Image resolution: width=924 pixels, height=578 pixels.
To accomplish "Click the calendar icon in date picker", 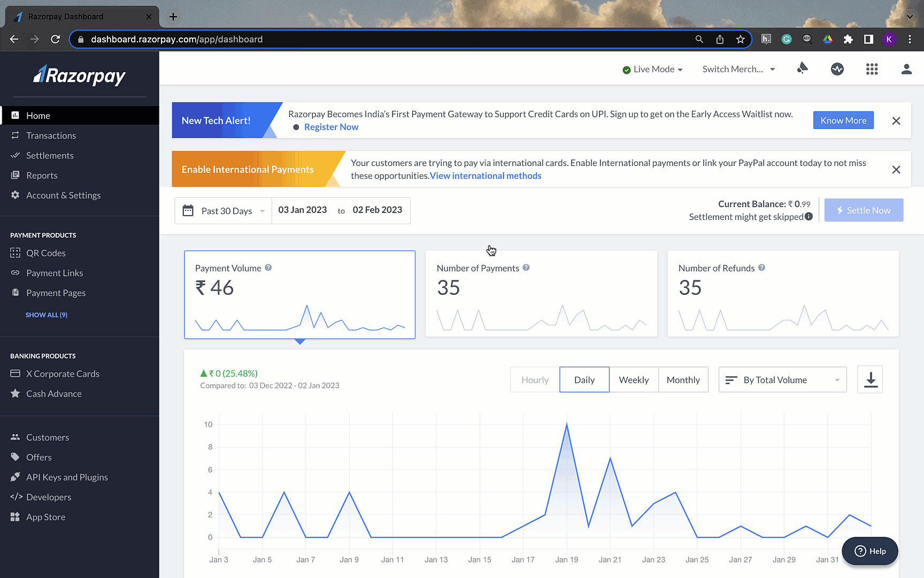I will tap(188, 210).
